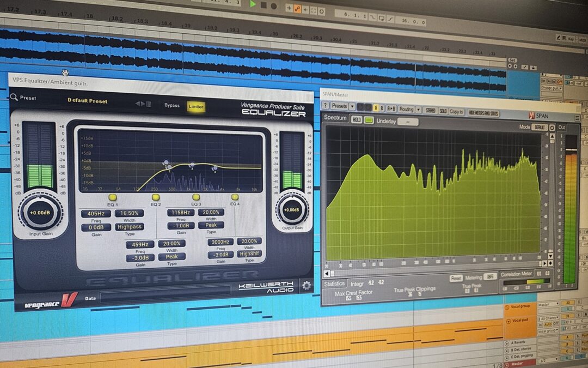Click the next preset right arrow in VPS Equalizer
This screenshot has height=368, width=588.
143,104
